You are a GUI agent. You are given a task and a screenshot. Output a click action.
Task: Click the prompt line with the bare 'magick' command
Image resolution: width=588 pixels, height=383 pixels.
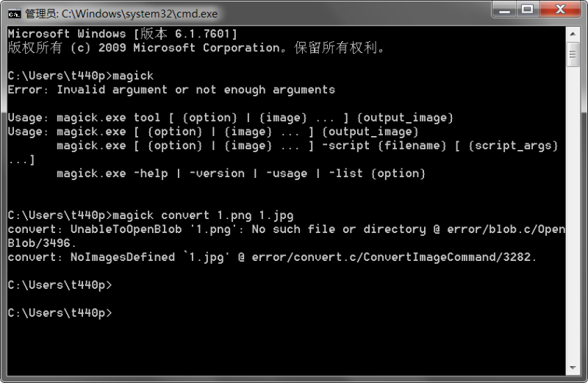(81, 76)
